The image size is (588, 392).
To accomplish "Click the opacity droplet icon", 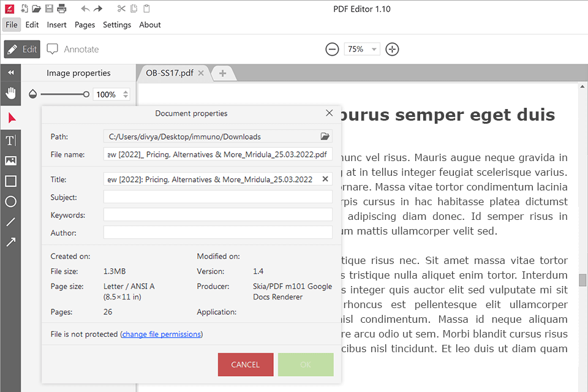I will tap(33, 94).
